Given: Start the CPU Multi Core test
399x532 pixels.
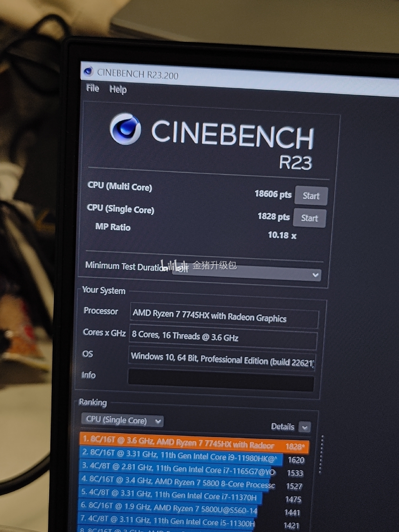Looking at the screenshot, I should coord(311,196).
